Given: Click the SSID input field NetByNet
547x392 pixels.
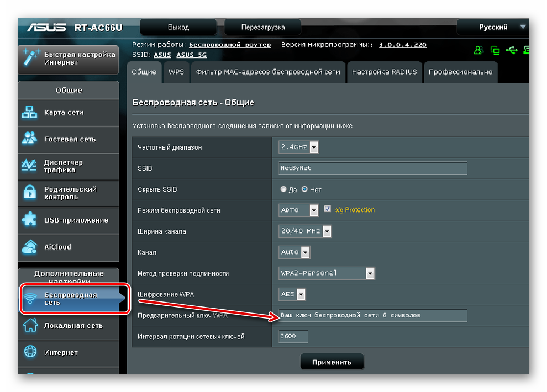Looking at the screenshot, I should pos(373,168).
